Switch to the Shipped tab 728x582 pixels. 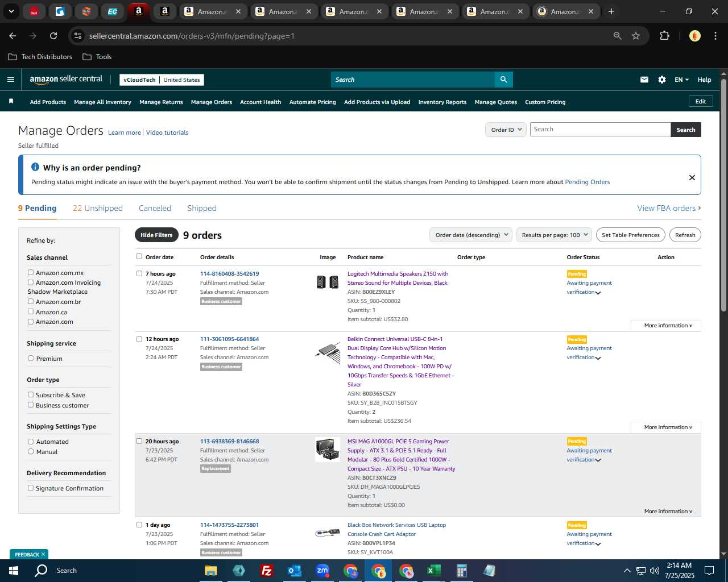tap(202, 209)
